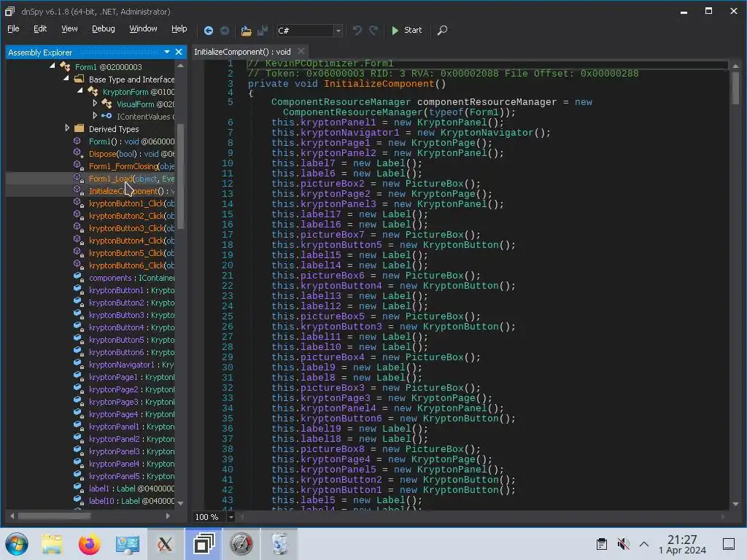Open search with the magnifier icon
Image resolution: width=747 pixels, height=560 pixels.
coord(442,30)
